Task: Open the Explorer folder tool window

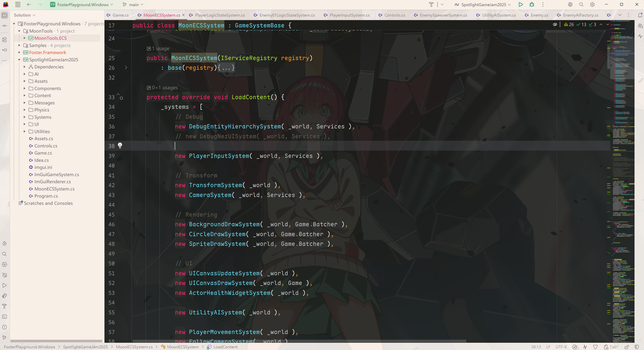Action: (4, 15)
